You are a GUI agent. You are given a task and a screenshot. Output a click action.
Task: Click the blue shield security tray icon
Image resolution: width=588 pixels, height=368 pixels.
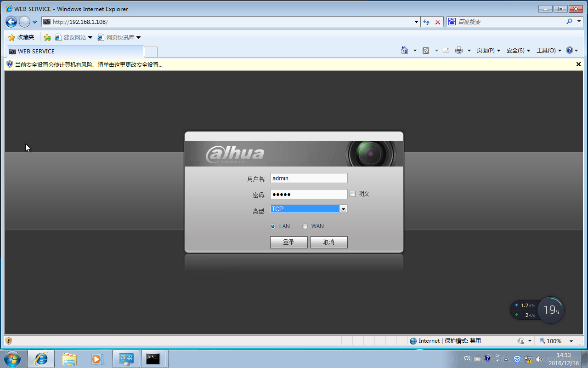518,359
